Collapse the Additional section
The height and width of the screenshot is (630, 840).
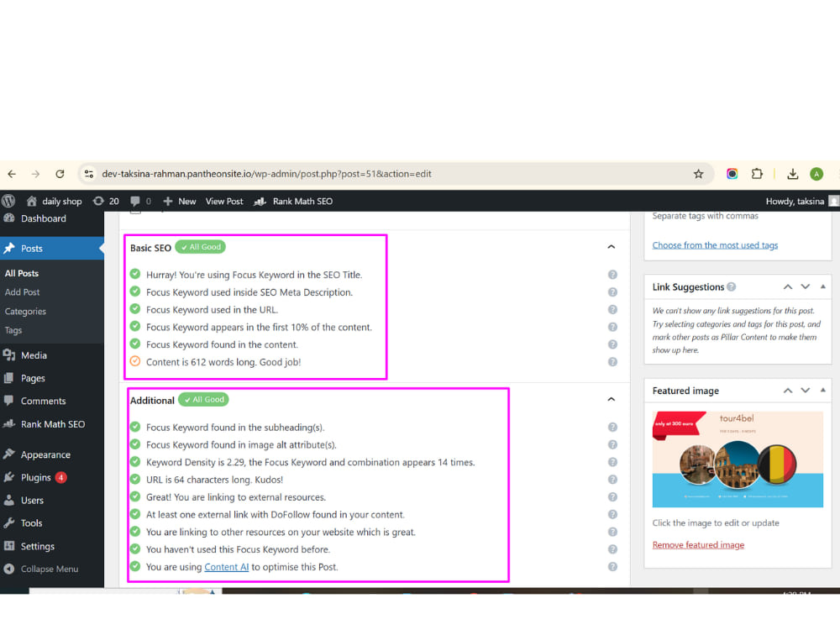tap(612, 400)
